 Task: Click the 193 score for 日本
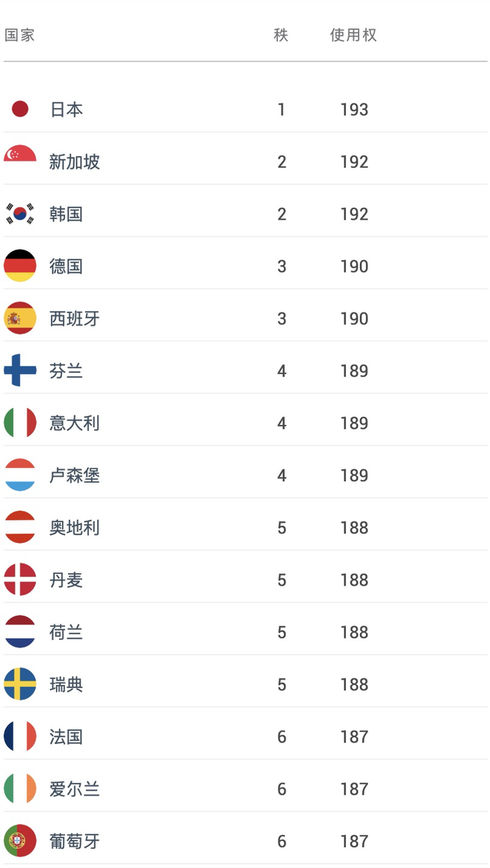[x=354, y=109]
